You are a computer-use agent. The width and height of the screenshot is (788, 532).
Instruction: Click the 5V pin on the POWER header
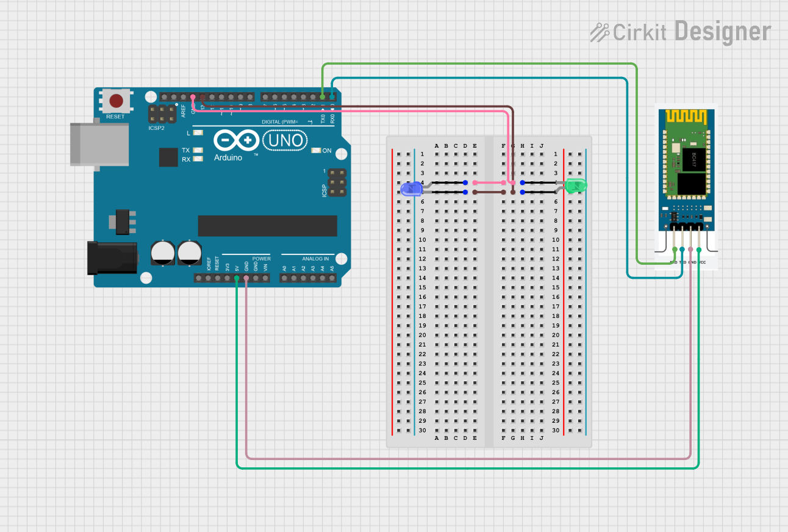(x=235, y=278)
